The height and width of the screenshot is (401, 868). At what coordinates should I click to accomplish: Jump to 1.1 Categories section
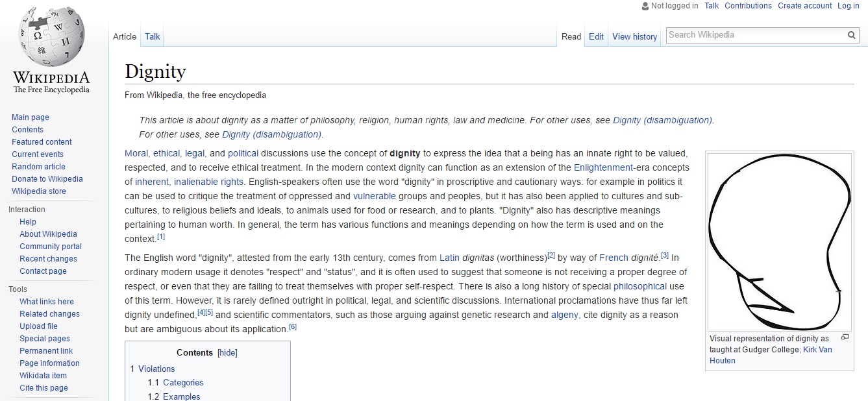tap(183, 383)
